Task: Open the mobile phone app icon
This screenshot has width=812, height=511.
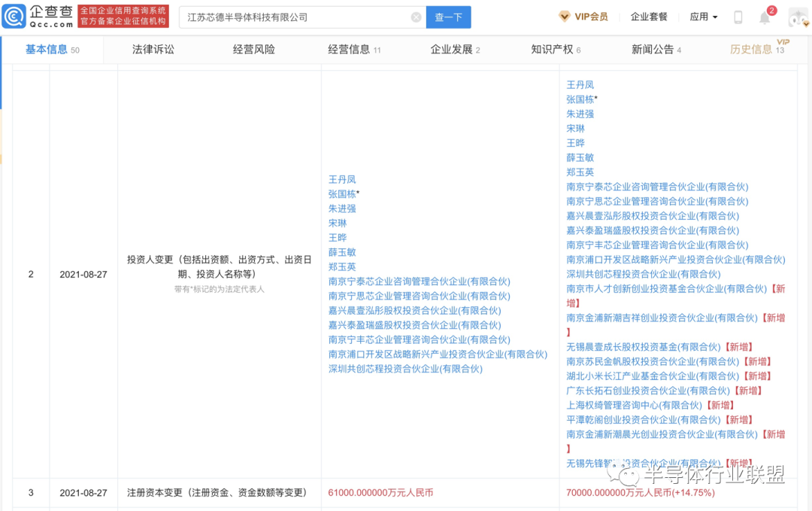Action: [738, 17]
